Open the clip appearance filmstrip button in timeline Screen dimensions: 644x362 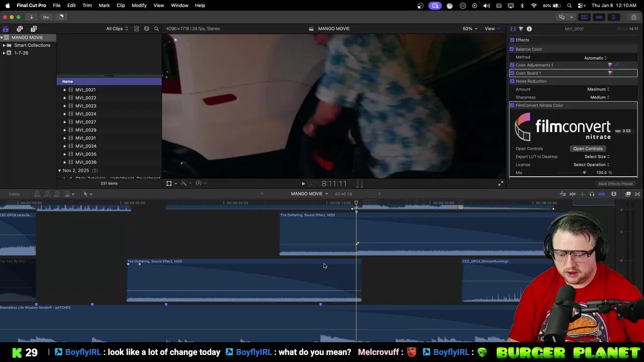pos(614,194)
